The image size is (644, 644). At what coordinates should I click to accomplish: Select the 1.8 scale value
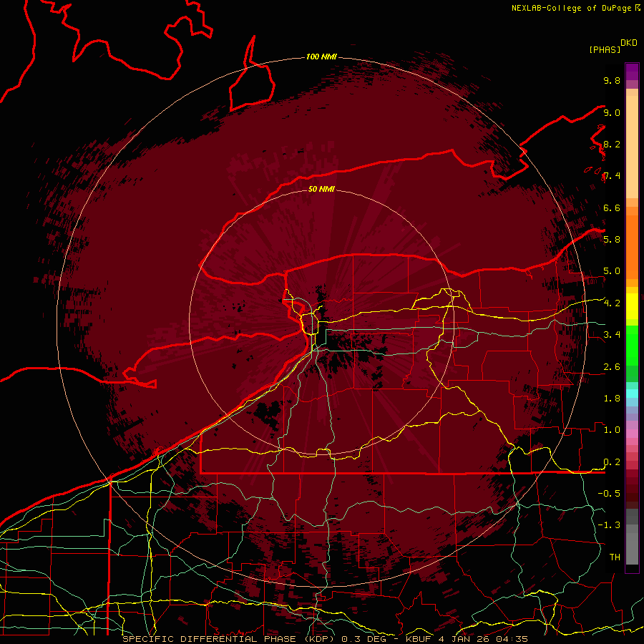[612, 399]
